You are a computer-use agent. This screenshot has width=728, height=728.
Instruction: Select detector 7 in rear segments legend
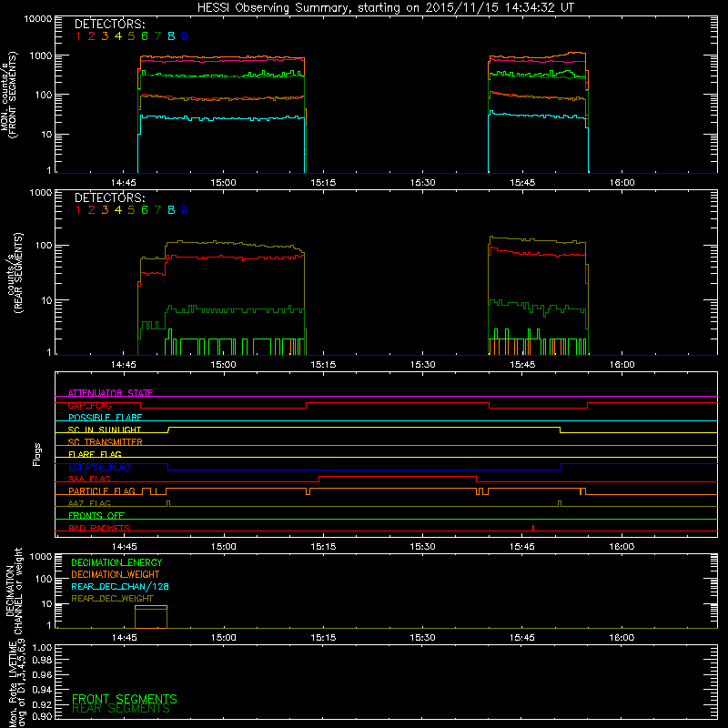(157, 210)
